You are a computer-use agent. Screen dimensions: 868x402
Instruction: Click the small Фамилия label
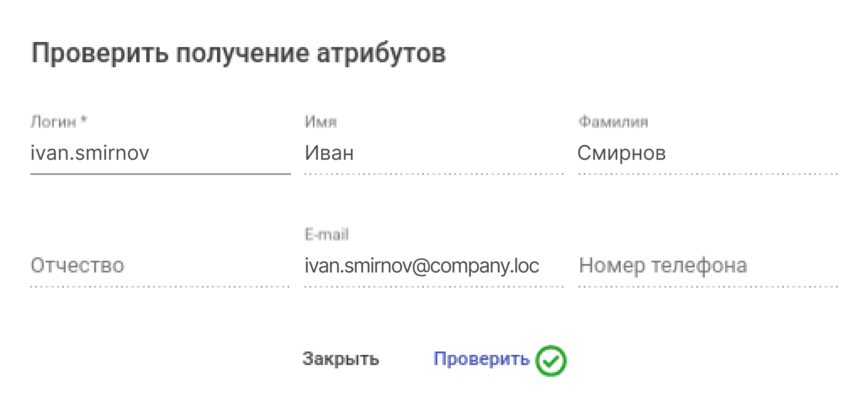coord(613,122)
